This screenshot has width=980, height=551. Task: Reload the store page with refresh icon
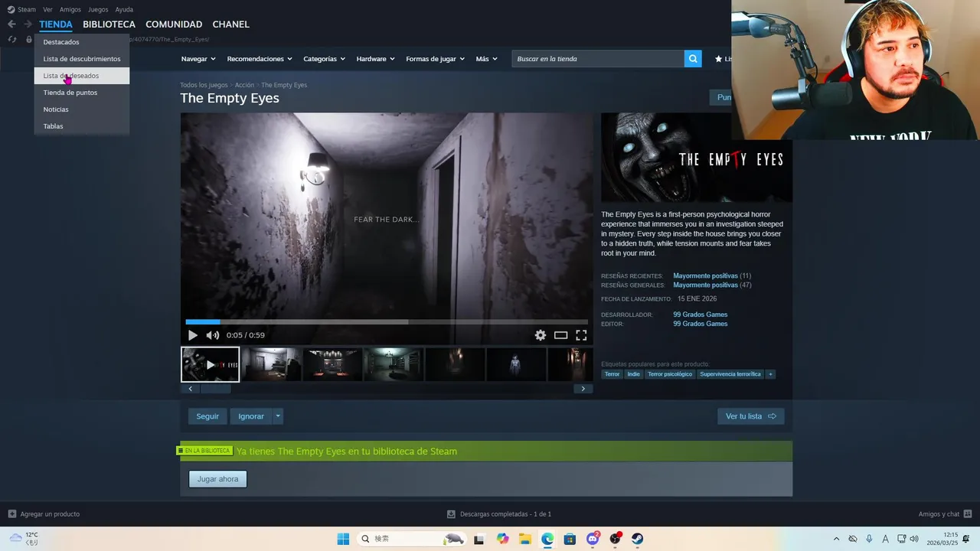coord(12,39)
